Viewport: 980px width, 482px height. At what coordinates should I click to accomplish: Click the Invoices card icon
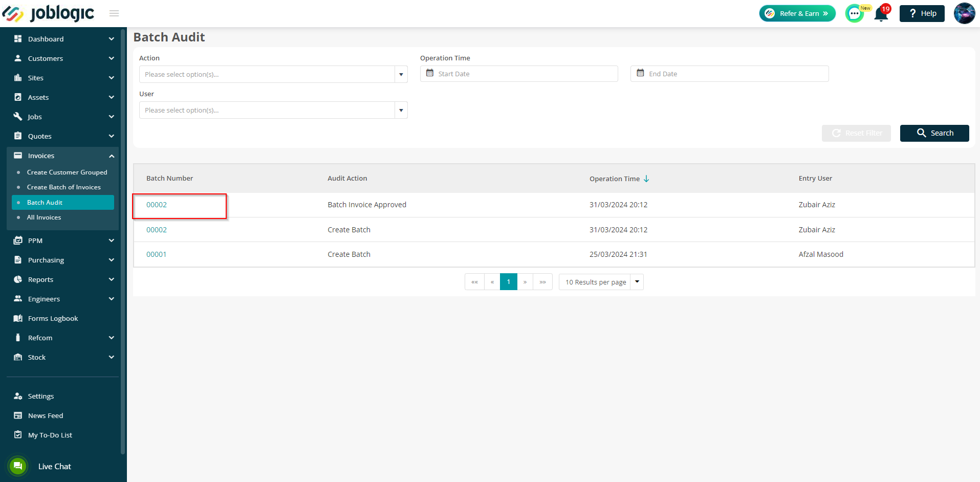[18, 156]
